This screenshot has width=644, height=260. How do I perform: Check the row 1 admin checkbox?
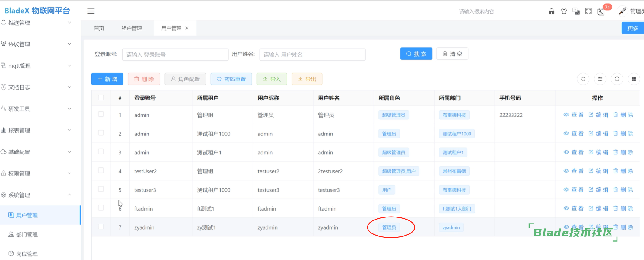[101, 114]
